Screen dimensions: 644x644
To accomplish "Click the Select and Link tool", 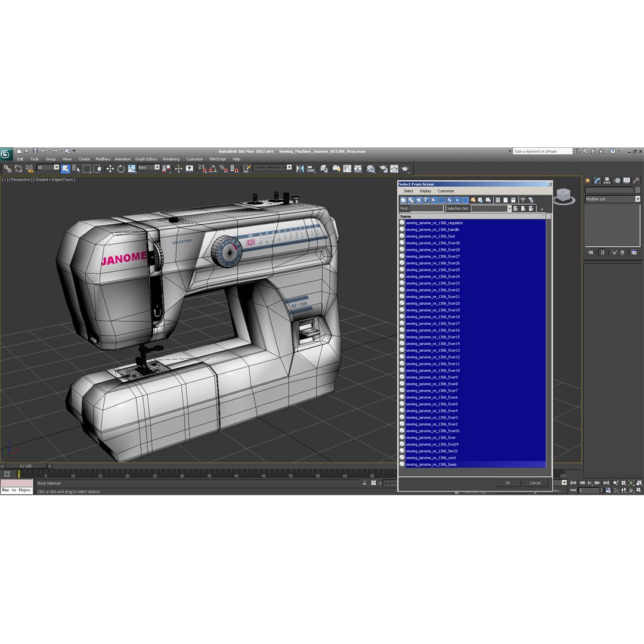I will 7,168.
